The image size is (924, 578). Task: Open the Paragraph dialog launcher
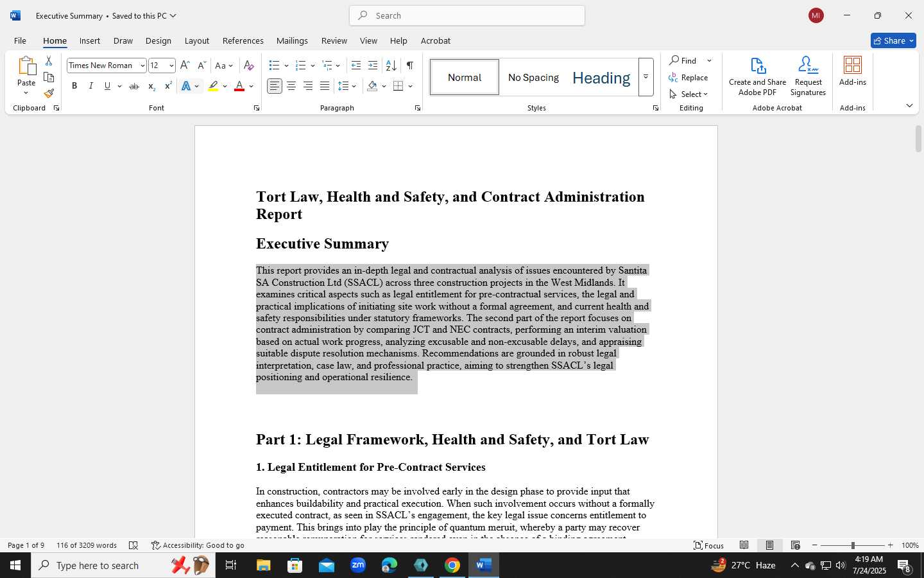(418, 108)
